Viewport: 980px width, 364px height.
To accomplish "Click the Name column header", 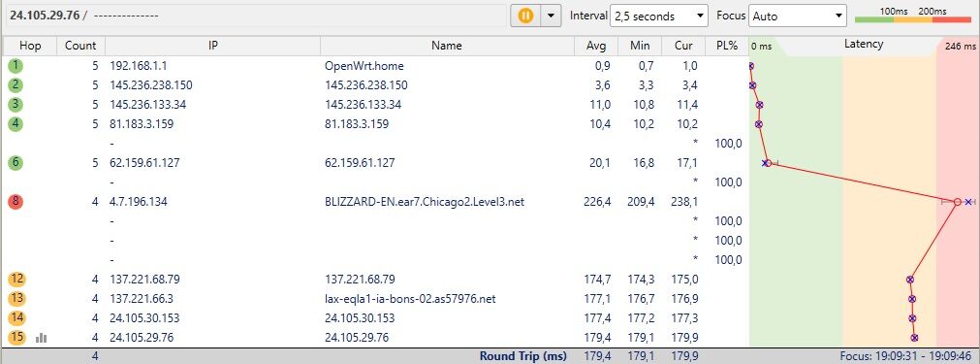I will coord(447,46).
